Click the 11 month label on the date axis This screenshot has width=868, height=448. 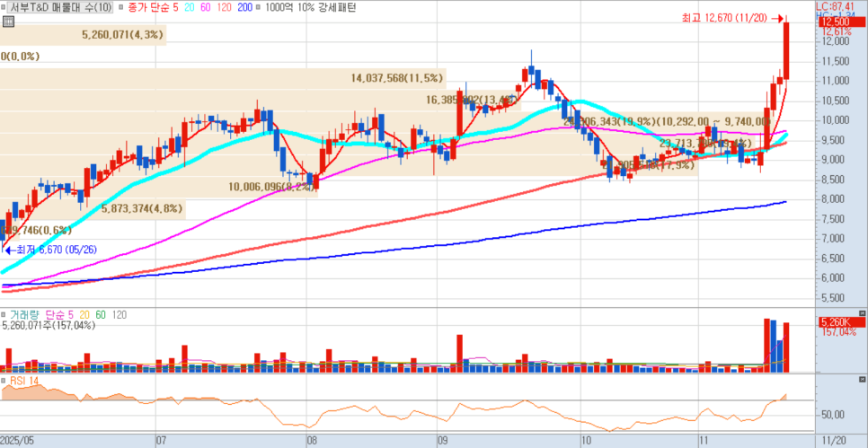pos(704,441)
